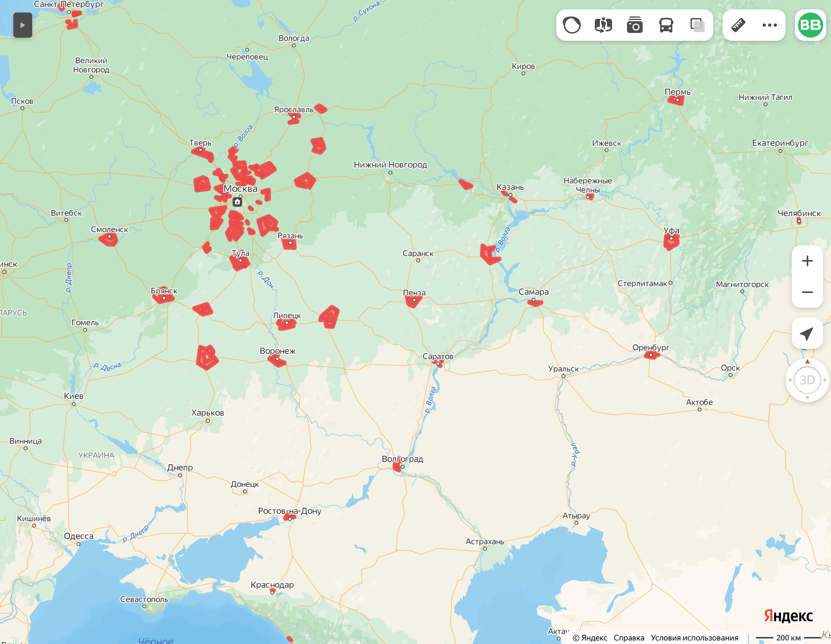Open the BB user profile avatar
Image resolution: width=831 pixels, height=644 pixels.
pos(810,25)
